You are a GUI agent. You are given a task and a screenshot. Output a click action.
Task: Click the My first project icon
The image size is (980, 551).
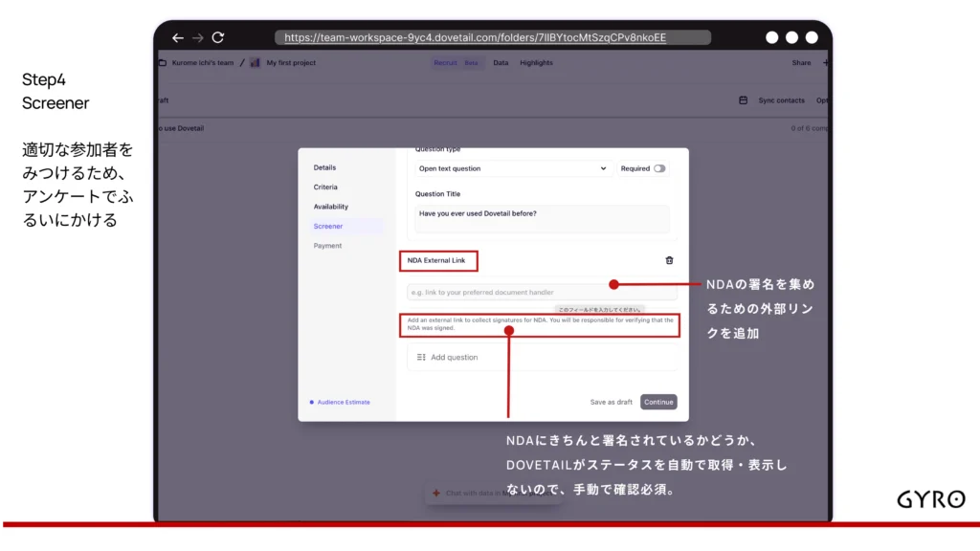[x=256, y=63]
